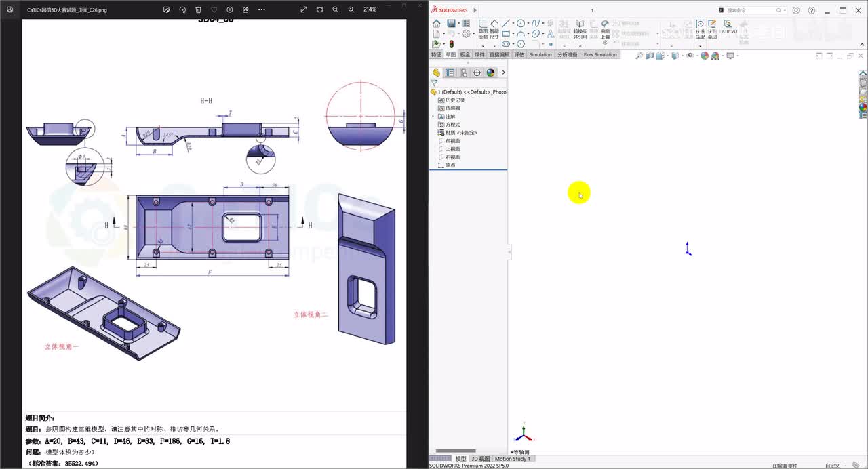Click the Save icon in SolidWorks toolbar

pos(451,23)
